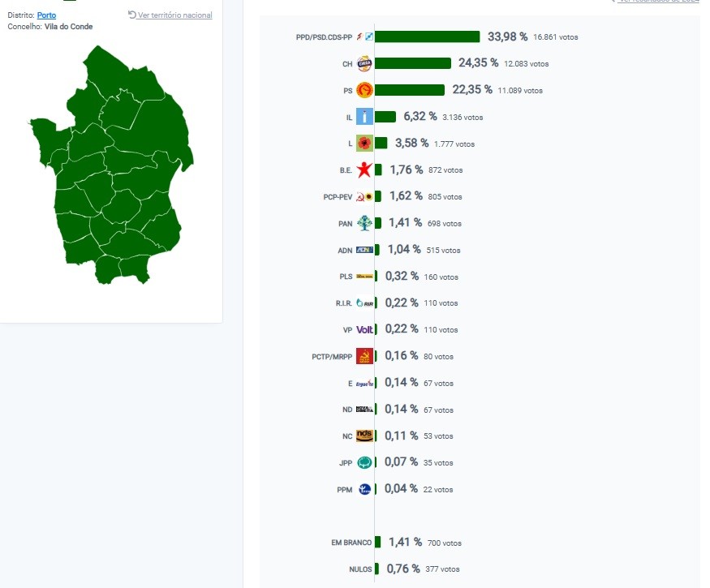710x588 pixels.
Task: Open the Porto district link
Action: [46, 15]
